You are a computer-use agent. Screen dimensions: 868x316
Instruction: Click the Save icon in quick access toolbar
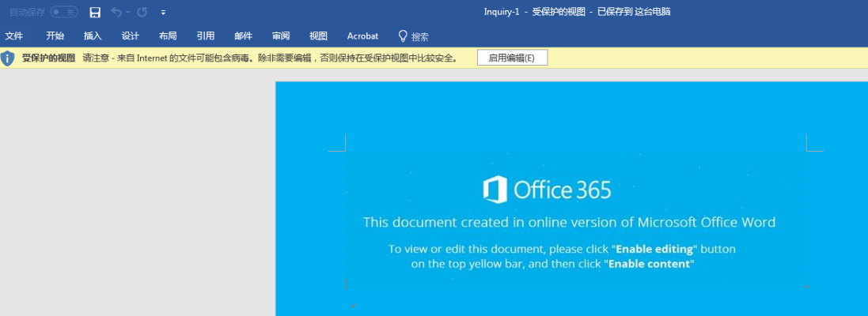click(95, 13)
